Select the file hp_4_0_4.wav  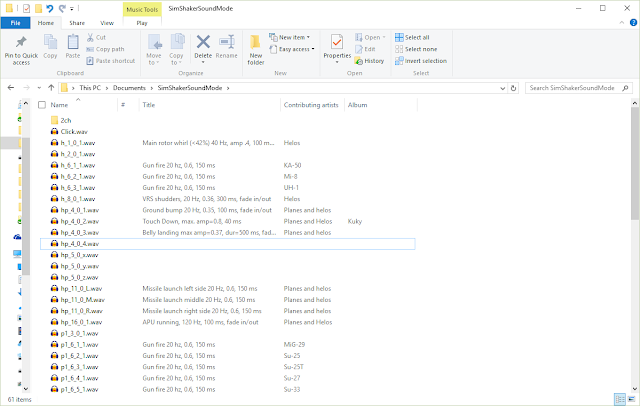(x=227, y=244)
